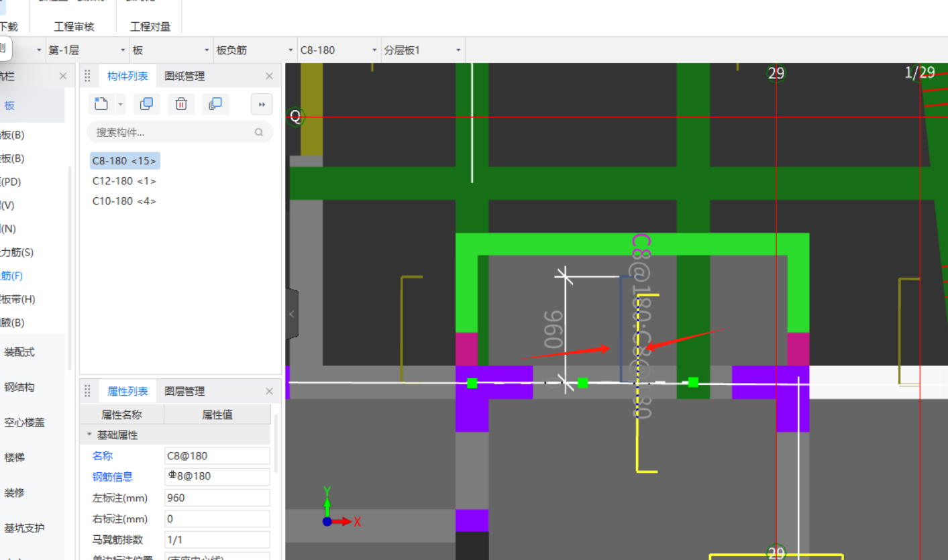This screenshot has height=560, width=948.
Task: Collapse the 基础属性 group
Action: click(x=89, y=435)
